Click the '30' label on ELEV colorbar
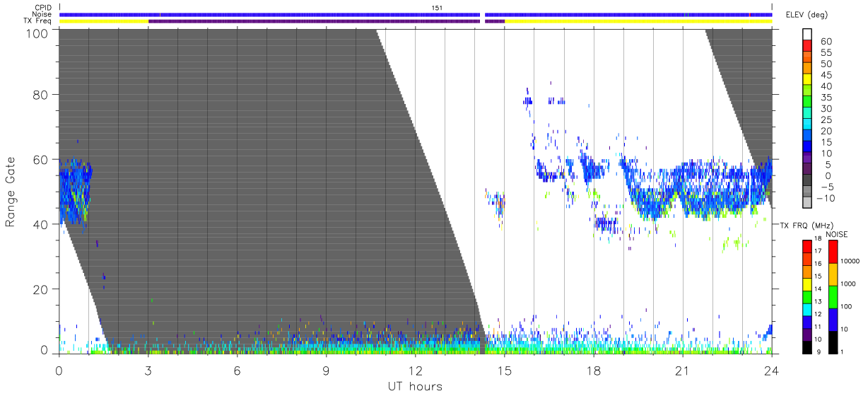 click(826, 108)
